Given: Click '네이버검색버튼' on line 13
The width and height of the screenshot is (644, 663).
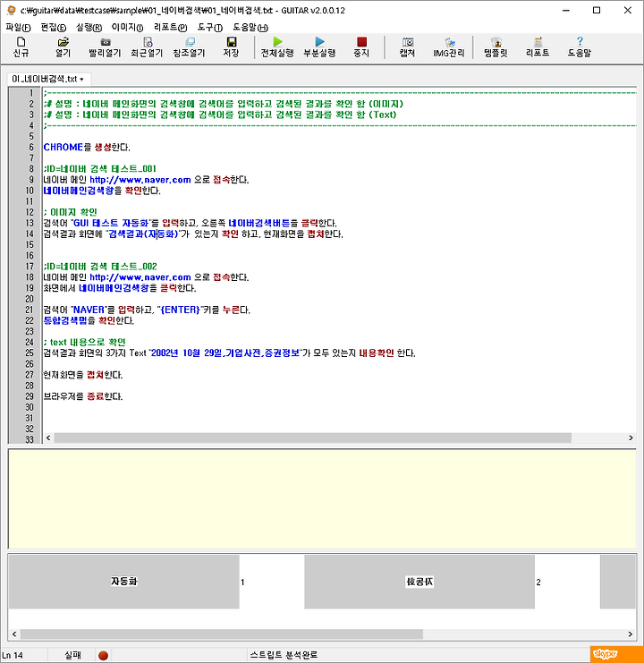Looking at the screenshot, I should point(259,224).
